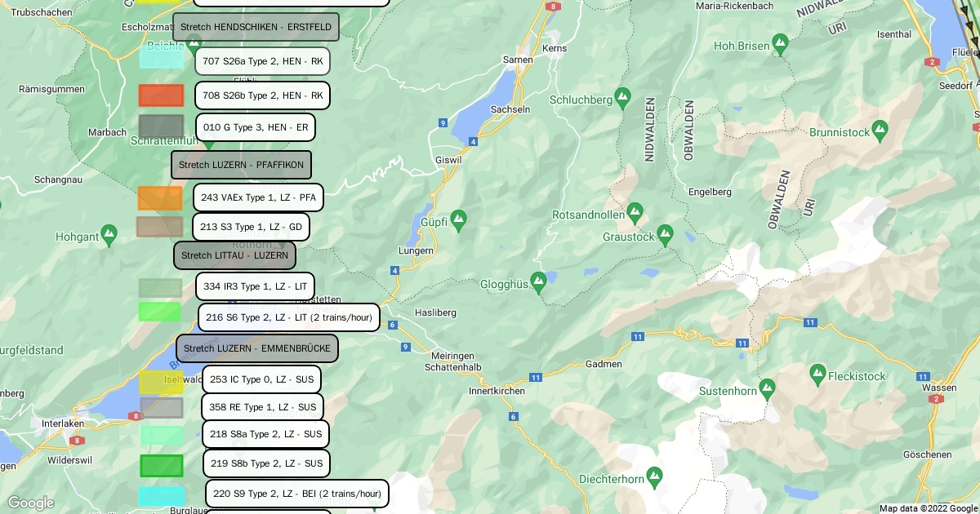The width and height of the screenshot is (980, 514).
Task: Click the Hoh Brisen peak icon
Action: (x=780, y=42)
